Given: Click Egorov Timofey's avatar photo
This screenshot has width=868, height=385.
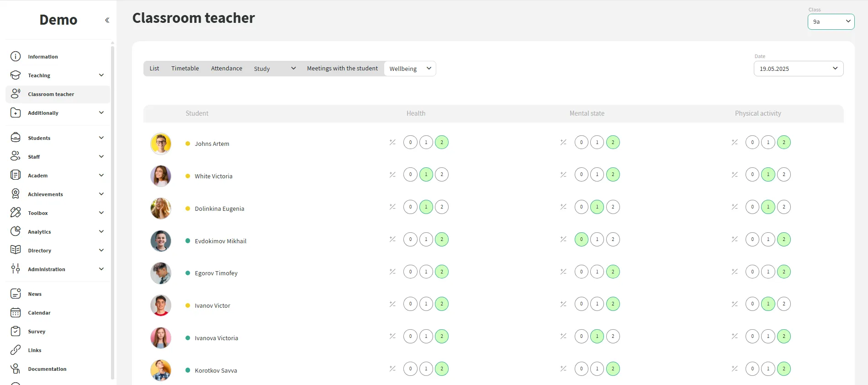Looking at the screenshot, I should [161, 273].
